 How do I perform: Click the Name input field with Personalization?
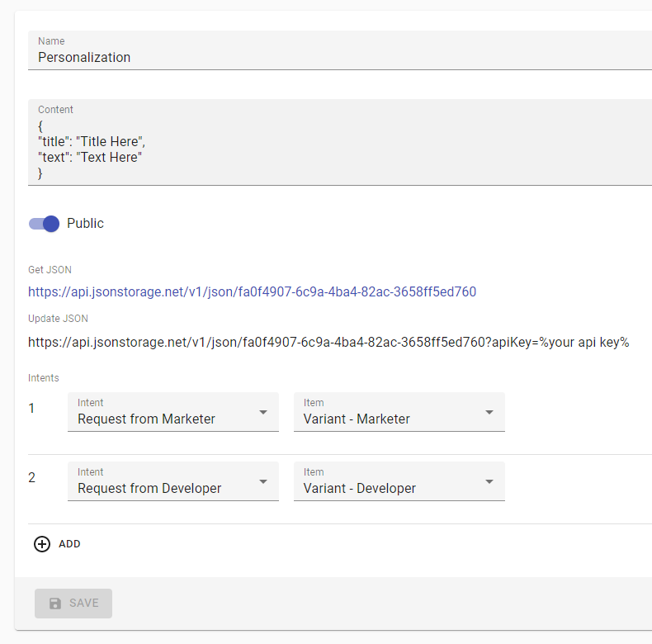tap(340, 50)
